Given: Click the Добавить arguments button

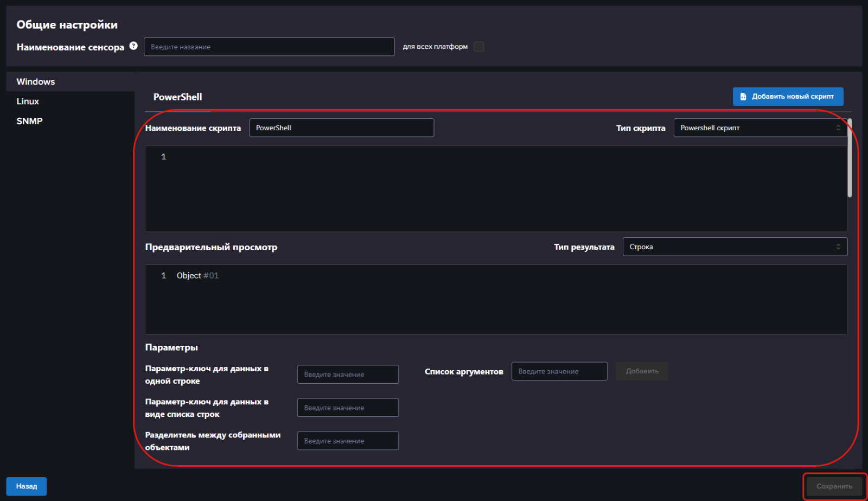Looking at the screenshot, I should (x=642, y=371).
